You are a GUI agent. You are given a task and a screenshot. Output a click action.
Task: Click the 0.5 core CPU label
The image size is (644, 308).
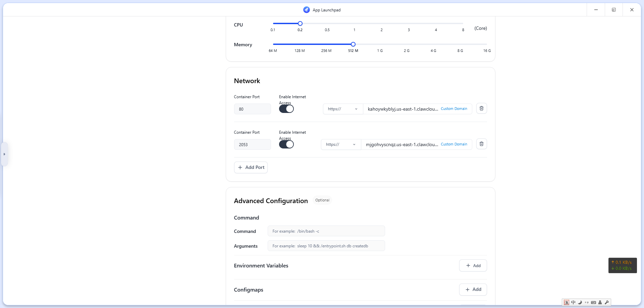327,30
